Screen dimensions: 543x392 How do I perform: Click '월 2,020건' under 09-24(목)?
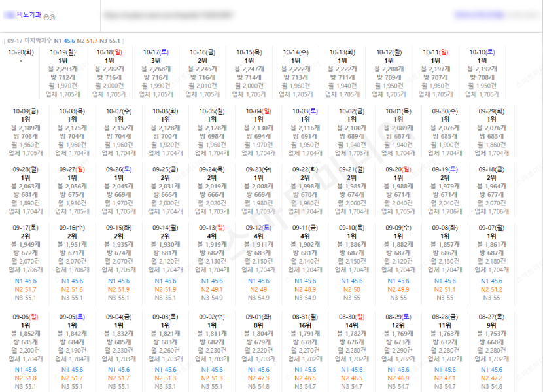212,203
